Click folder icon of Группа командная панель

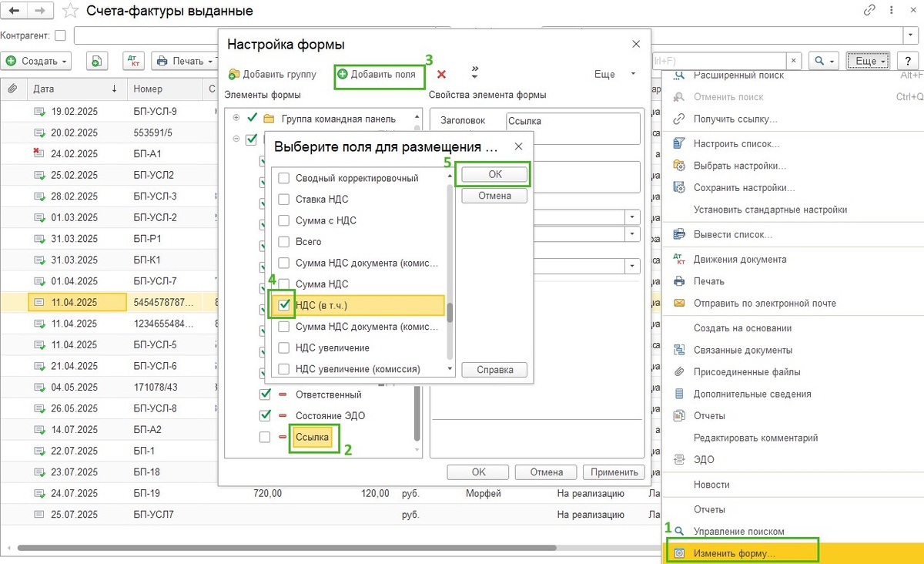(269, 119)
